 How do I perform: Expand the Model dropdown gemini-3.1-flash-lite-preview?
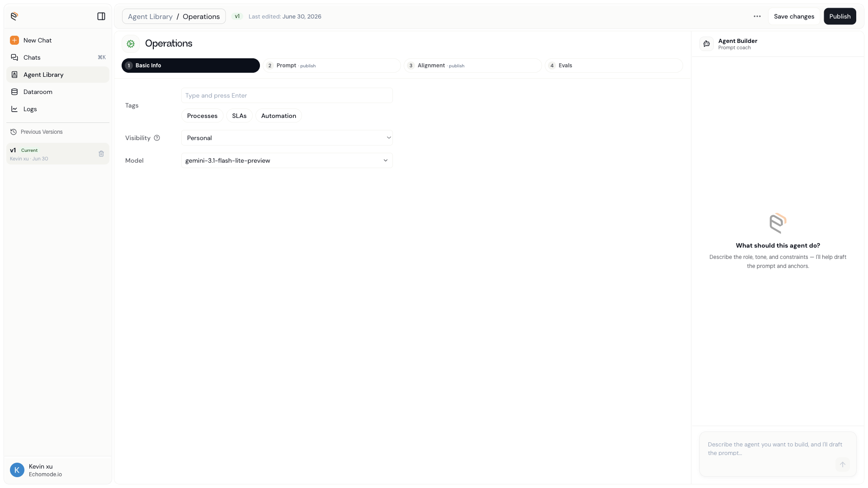pos(287,160)
